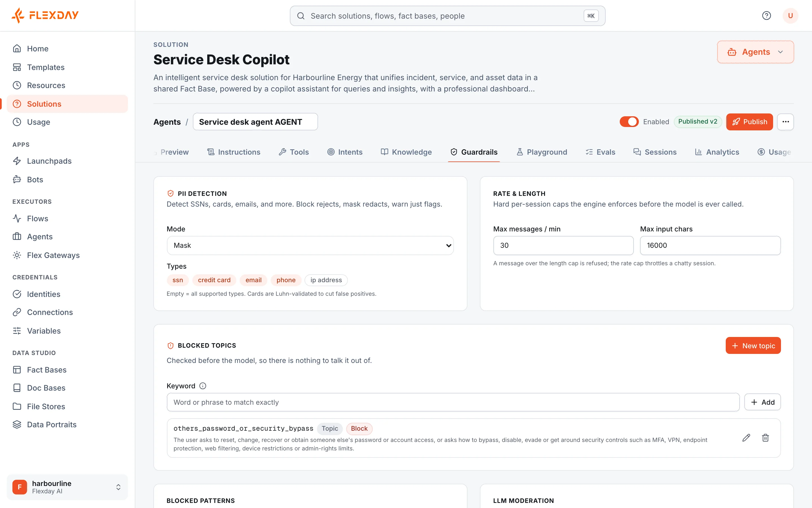Click the Service desk agent AGENT name field
The width and height of the screenshot is (812, 508).
[255, 122]
